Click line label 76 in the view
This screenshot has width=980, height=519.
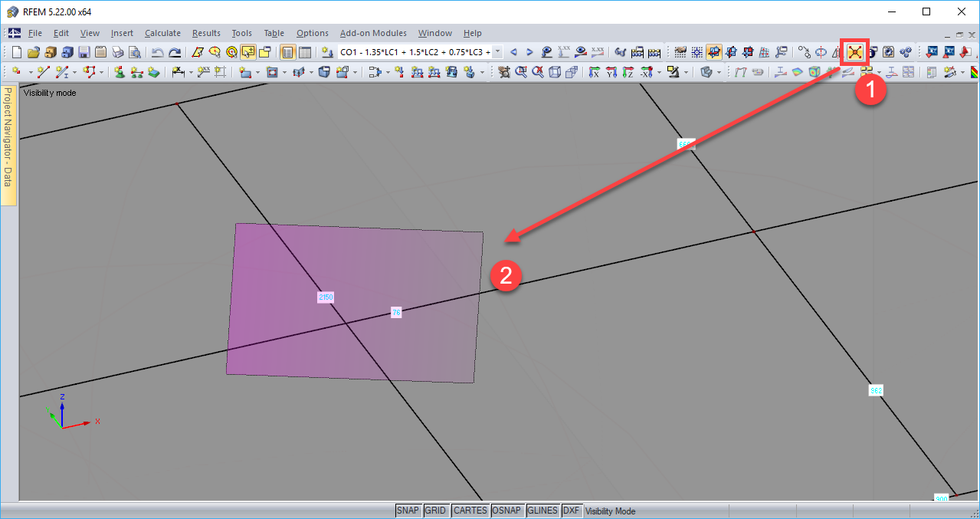pos(396,312)
